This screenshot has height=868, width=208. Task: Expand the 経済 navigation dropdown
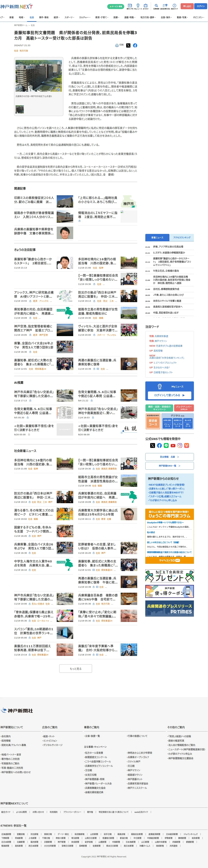[57, 17]
